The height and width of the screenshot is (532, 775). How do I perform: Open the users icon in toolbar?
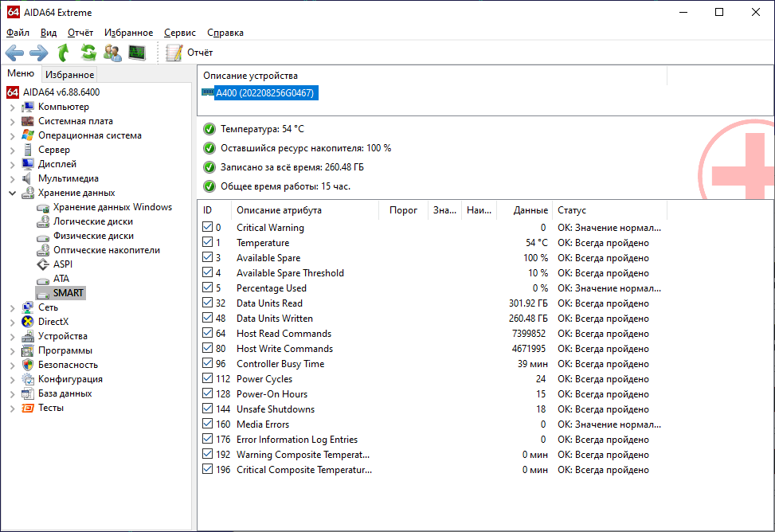112,53
